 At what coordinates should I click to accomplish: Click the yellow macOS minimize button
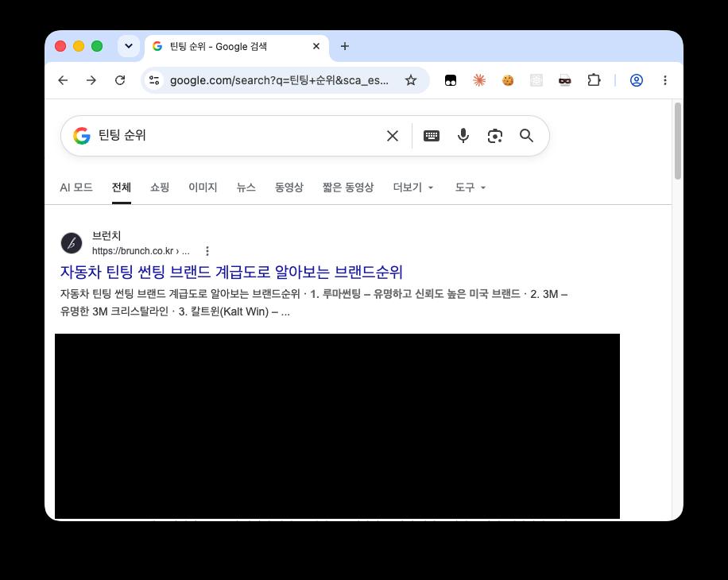click(x=79, y=46)
